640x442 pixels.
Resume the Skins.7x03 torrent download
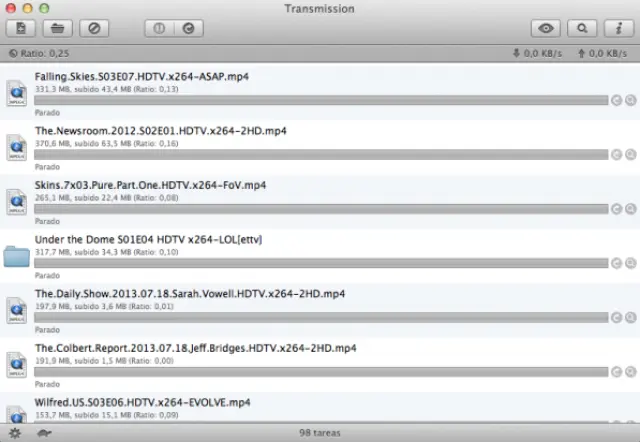pyautogui.click(x=617, y=208)
